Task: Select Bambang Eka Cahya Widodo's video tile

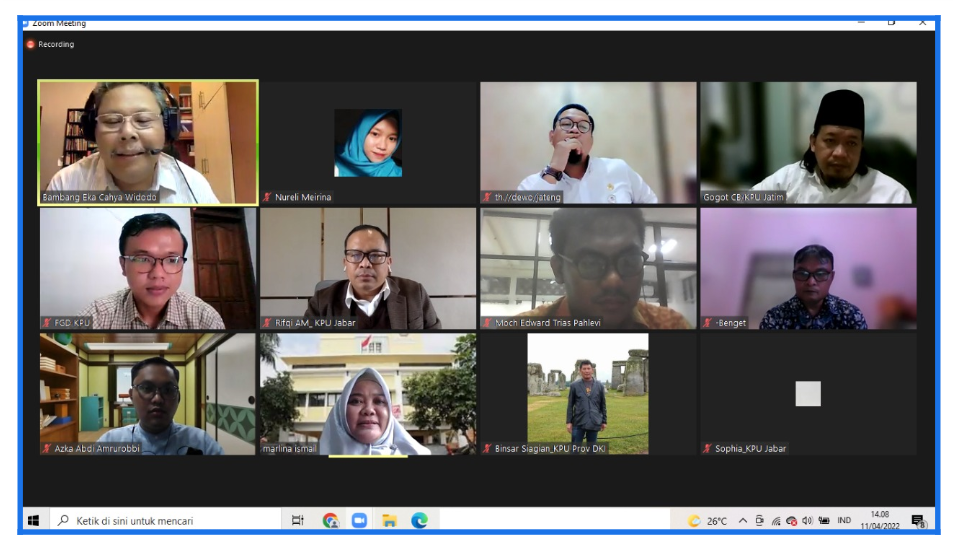Action: (x=148, y=142)
